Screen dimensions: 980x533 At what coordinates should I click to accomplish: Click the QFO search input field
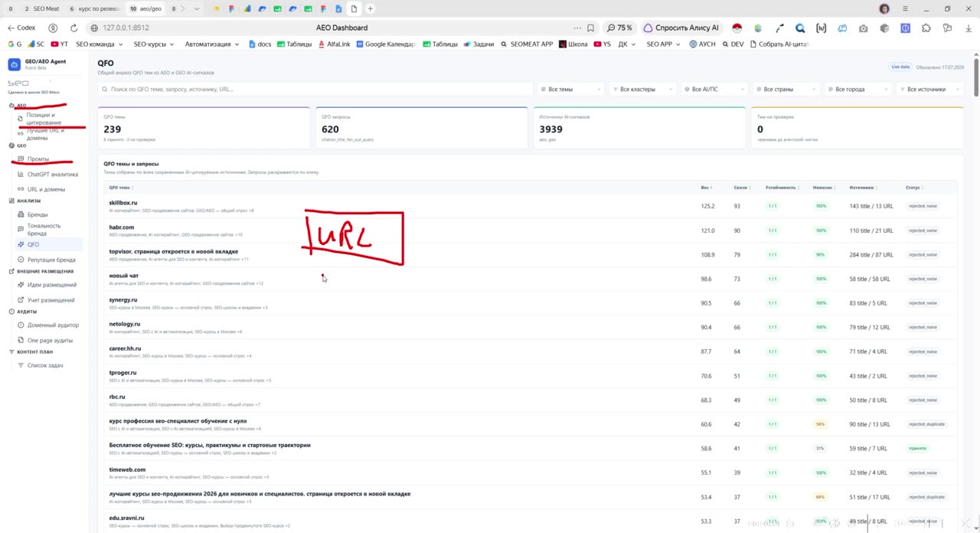(315, 90)
